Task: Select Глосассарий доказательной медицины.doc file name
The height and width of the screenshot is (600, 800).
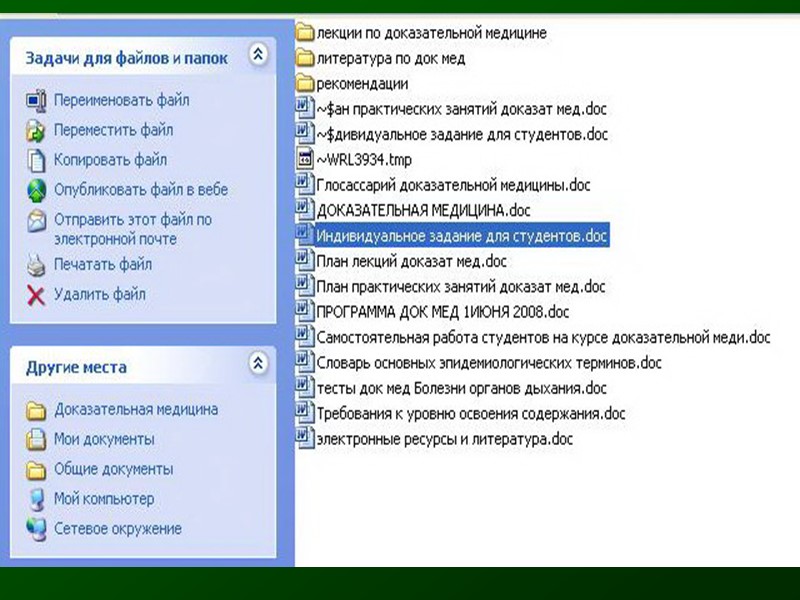Action: (454, 185)
